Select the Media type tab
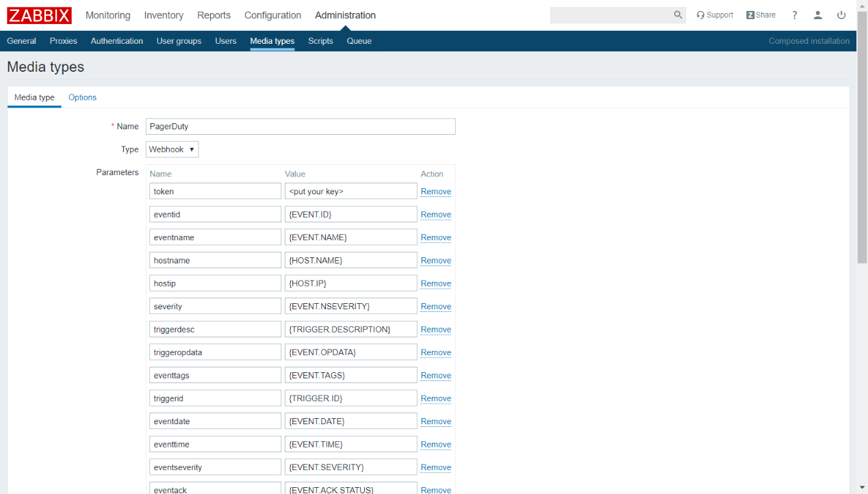 point(34,97)
